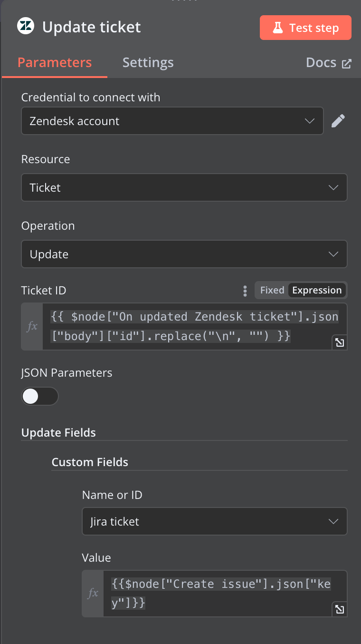Click the fx icon beside Ticket ID
Viewport: 361px width, 644px height.
(x=32, y=327)
